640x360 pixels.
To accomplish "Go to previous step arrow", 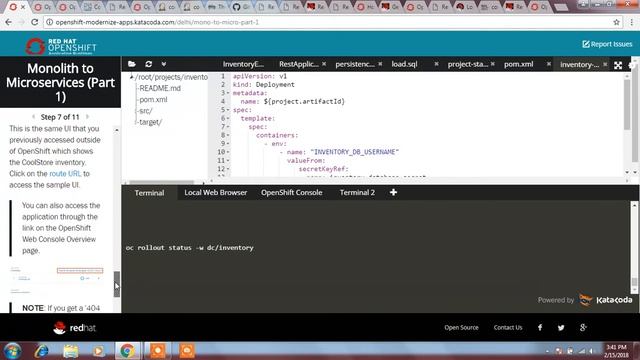I will point(33,117).
